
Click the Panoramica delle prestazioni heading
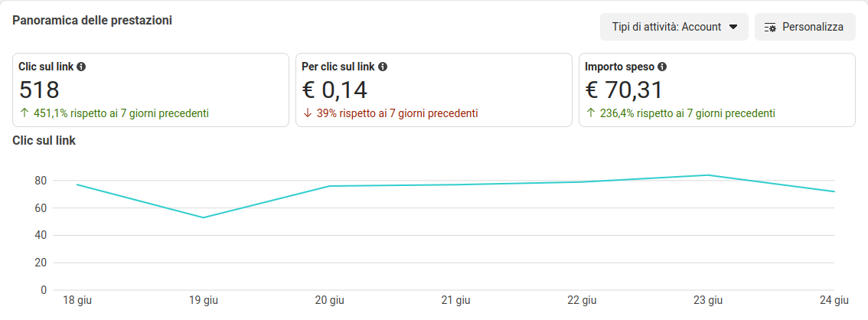(x=92, y=21)
